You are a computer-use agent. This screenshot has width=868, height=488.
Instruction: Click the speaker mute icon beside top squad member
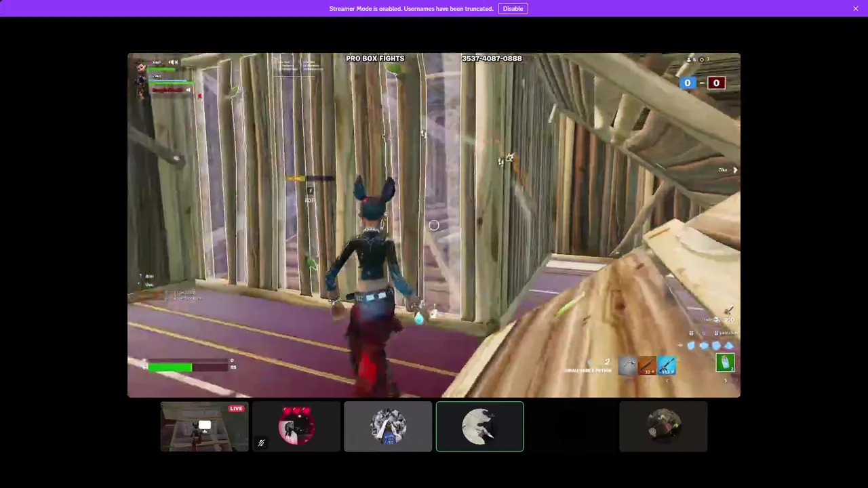click(x=174, y=62)
